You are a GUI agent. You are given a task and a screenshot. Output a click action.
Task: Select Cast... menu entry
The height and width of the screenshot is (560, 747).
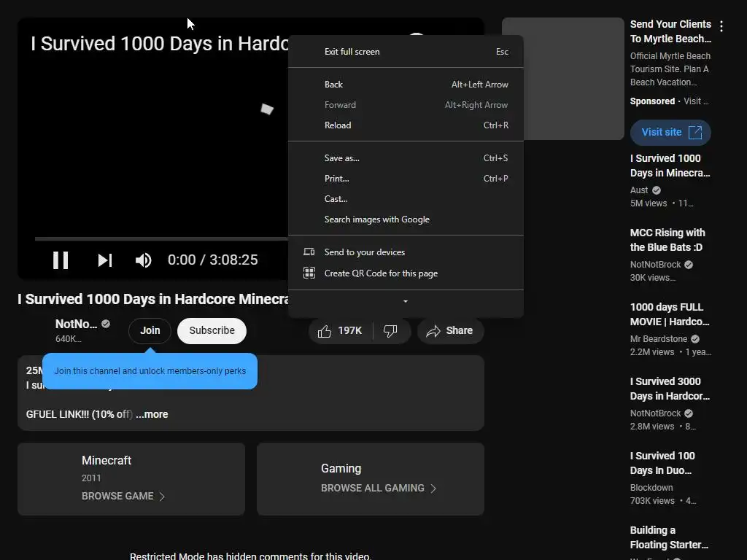click(406, 199)
